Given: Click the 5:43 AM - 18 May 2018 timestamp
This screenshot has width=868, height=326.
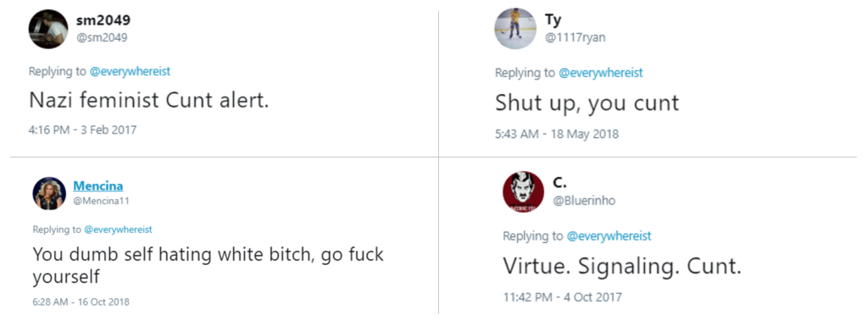Looking at the screenshot, I should click(557, 134).
